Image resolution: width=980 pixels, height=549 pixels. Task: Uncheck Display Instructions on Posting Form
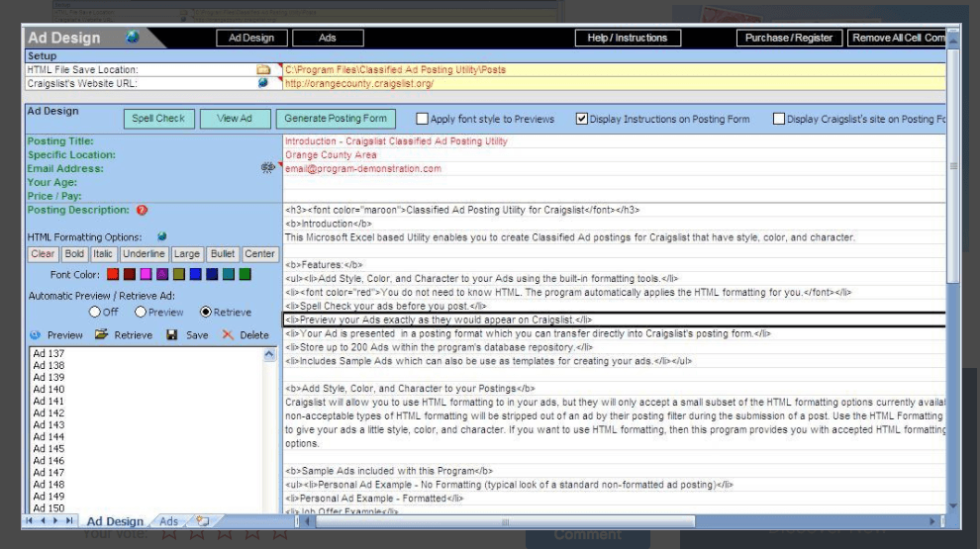point(582,119)
